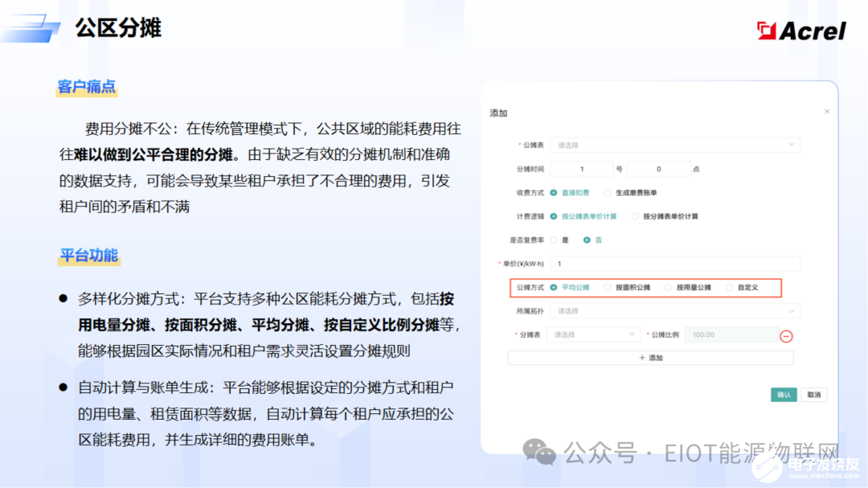Select 平均公摊 sharing method
The height and width of the screenshot is (488, 868).
570,288
